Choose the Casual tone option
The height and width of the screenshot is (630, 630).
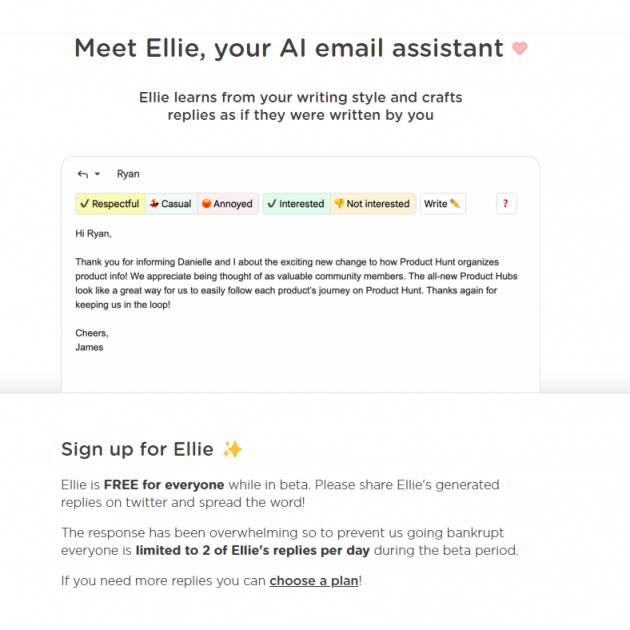(170, 204)
